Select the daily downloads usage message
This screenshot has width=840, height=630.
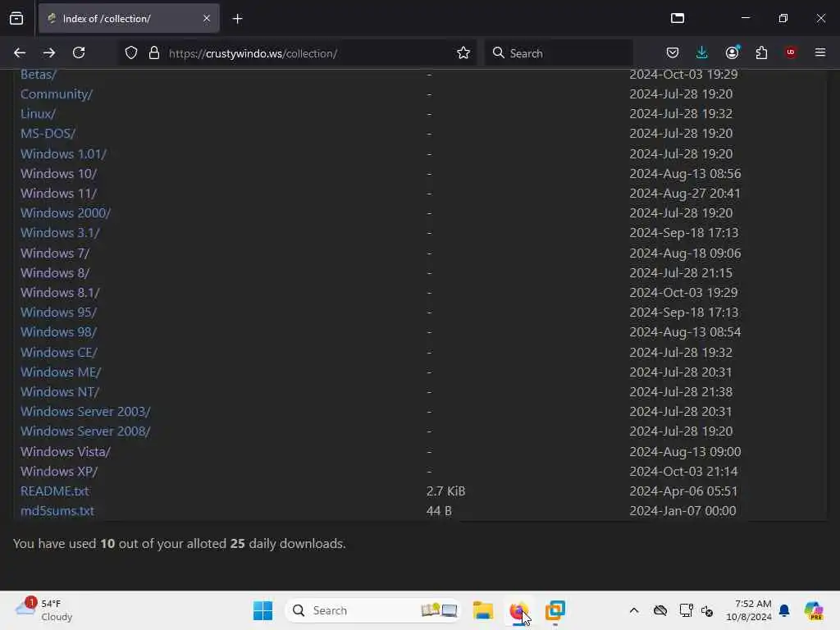click(180, 544)
